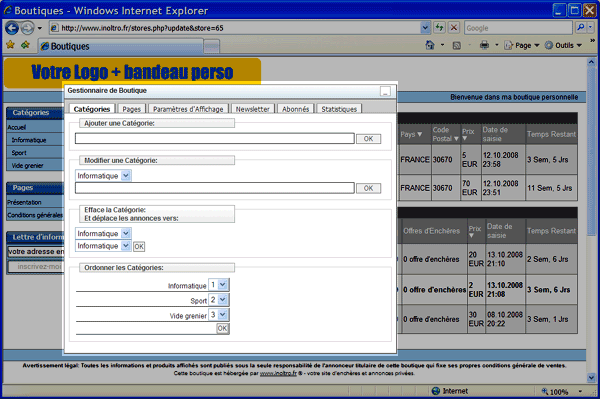Click the Votre Logo banner image
The image size is (600, 399).
132,72
